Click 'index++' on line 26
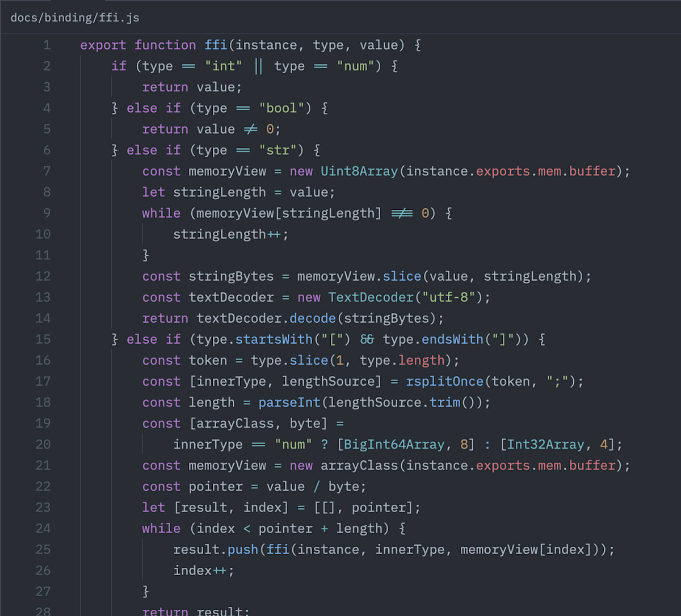The image size is (681, 616). (200, 569)
